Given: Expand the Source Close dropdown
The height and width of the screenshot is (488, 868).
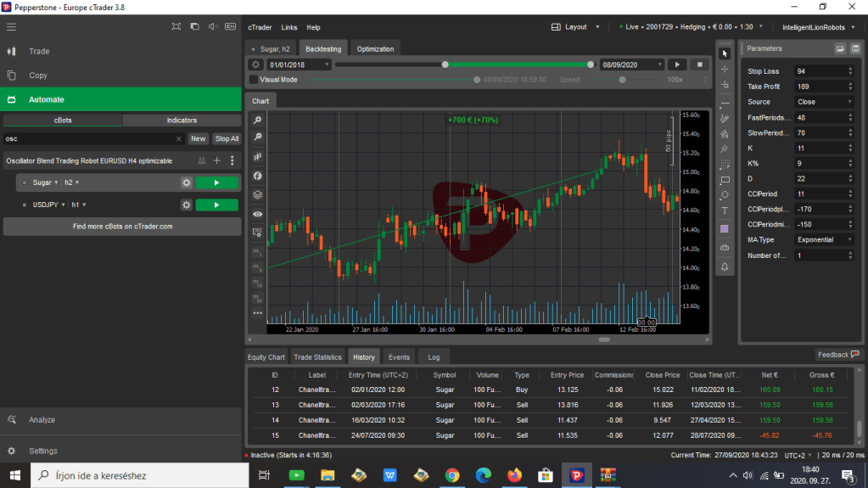Looking at the screenshot, I should click(824, 102).
